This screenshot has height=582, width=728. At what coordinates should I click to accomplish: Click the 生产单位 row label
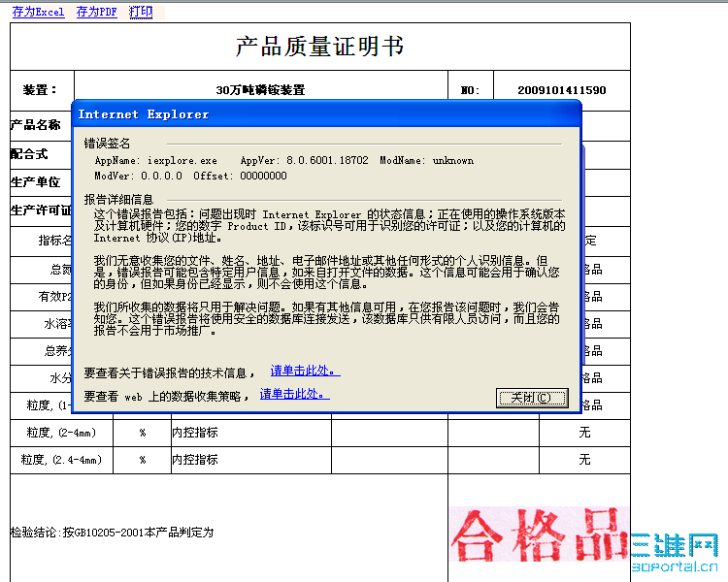click(35, 182)
